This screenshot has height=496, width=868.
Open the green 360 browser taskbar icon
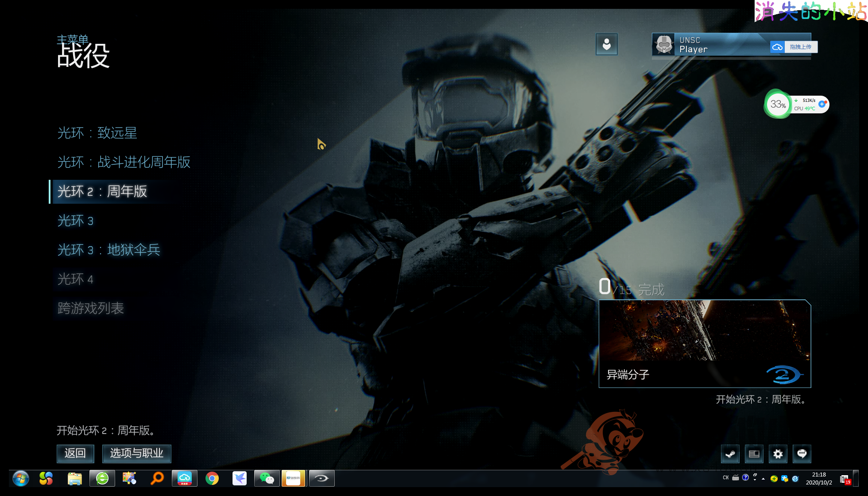(102, 478)
